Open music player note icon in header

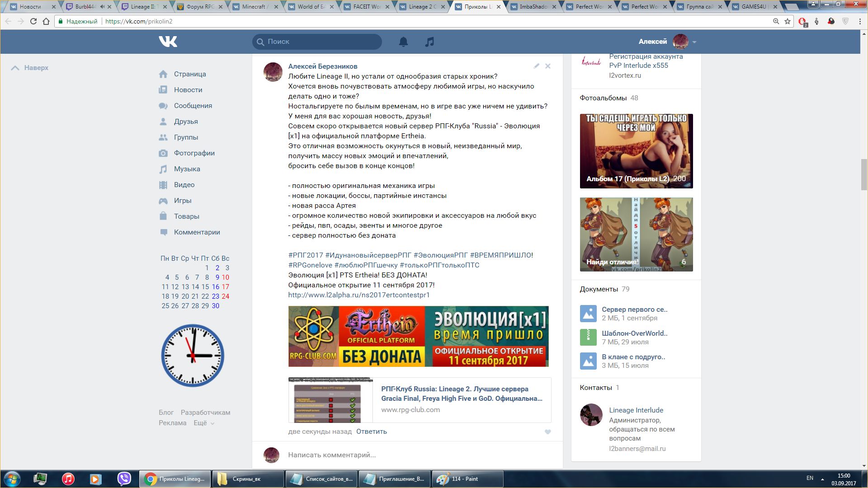429,42
